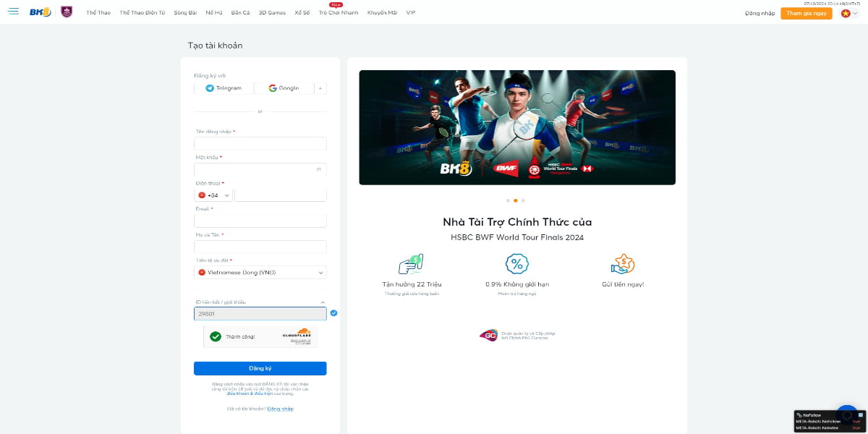Image resolution: width=868 pixels, height=434 pixels.
Task: Click the green Thành công checkmark
Action: (x=216, y=336)
